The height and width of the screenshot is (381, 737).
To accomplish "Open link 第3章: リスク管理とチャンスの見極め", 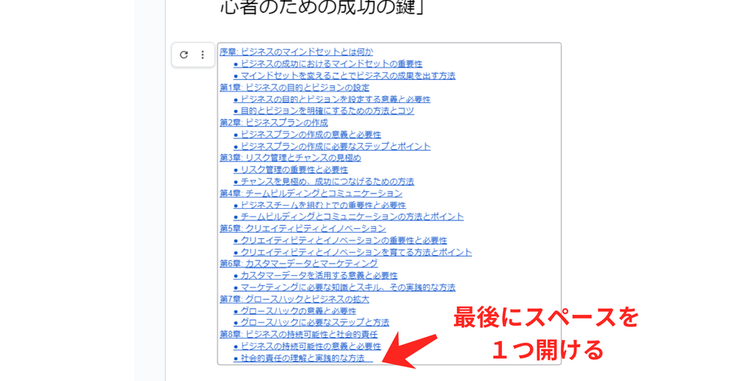I will tap(290, 158).
